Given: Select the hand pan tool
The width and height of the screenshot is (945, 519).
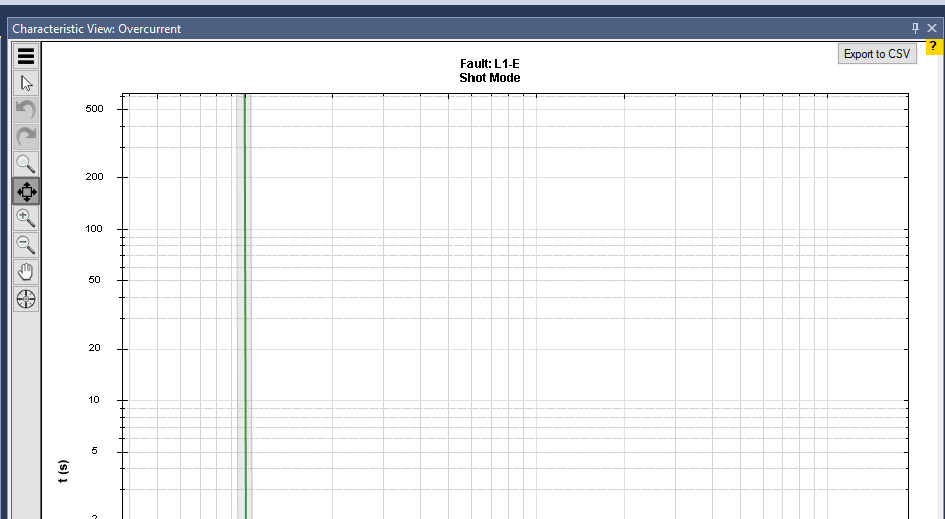Looking at the screenshot, I should 26,272.
